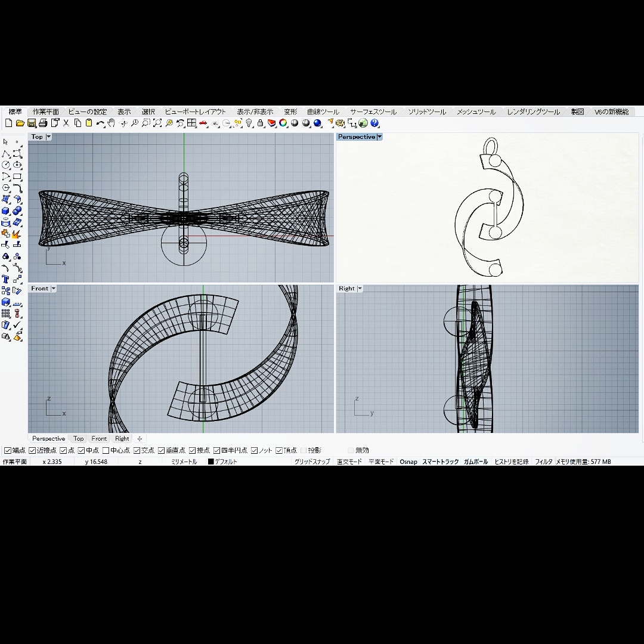Click the blue Render sphere icon
Image resolution: width=644 pixels, height=644 pixels.
point(317,123)
